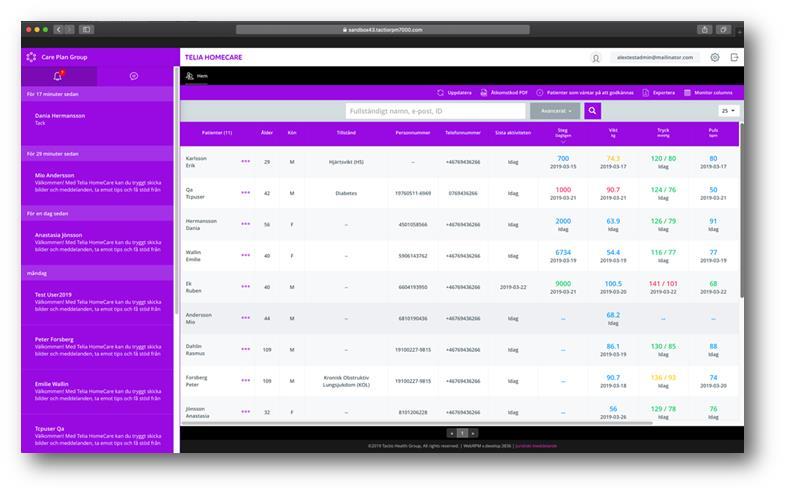Open Patienter som väntar på att godkännas
Screen dimensions: 786x495
(585, 93)
